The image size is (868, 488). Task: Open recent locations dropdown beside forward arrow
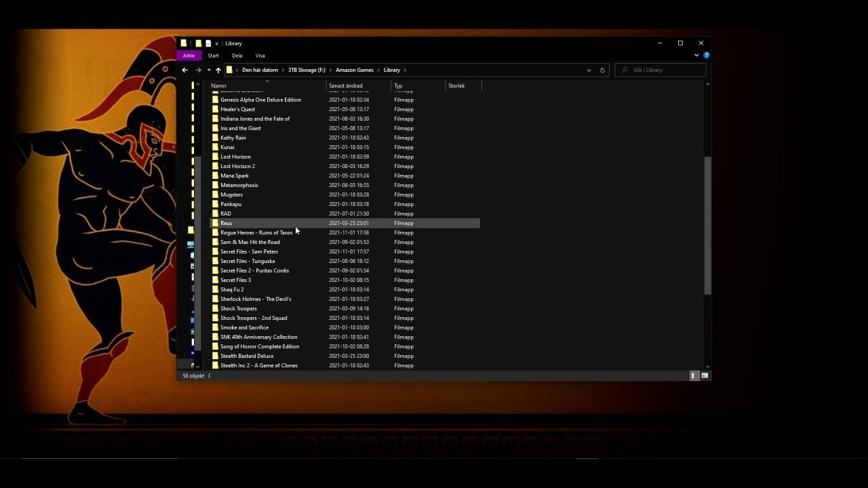(209, 70)
